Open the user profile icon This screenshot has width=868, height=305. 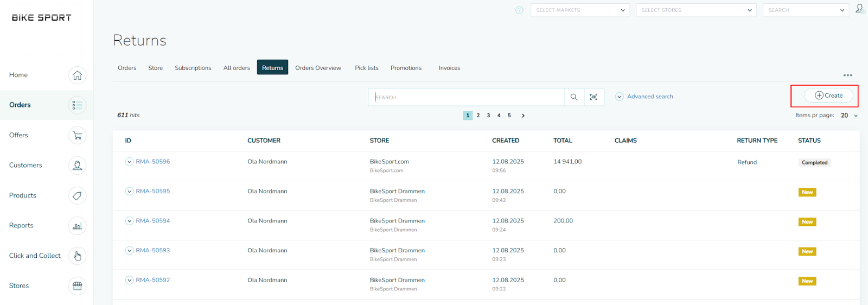(859, 9)
